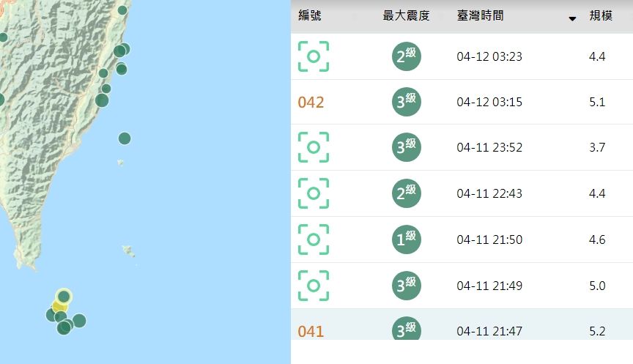Viewport: 633px width, 364px height.
Task: Click the 1級 intensity badge for 04-11 21:50
Action: [406, 239]
